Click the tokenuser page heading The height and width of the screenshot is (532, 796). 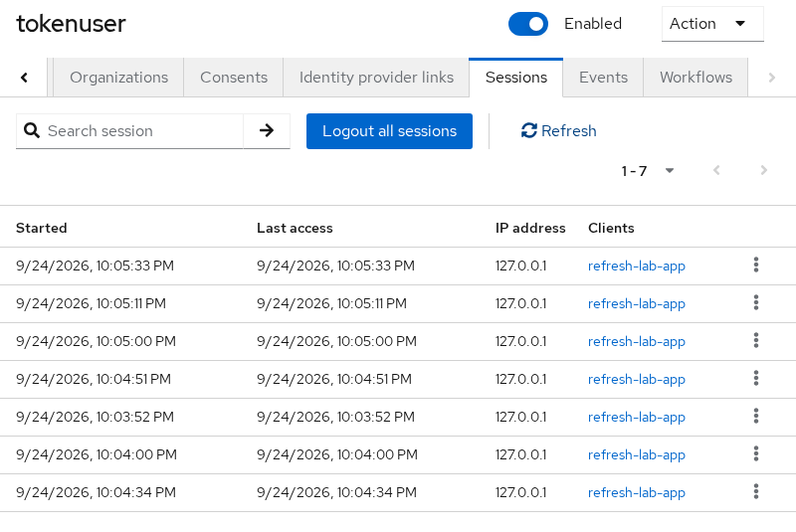click(x=71, y=24)
